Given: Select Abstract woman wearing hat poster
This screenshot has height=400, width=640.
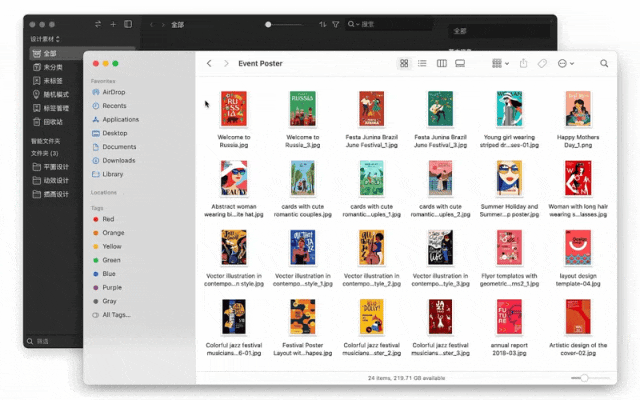Looking at the screenshot, I should pyautogui.click(x=234, y=178).
